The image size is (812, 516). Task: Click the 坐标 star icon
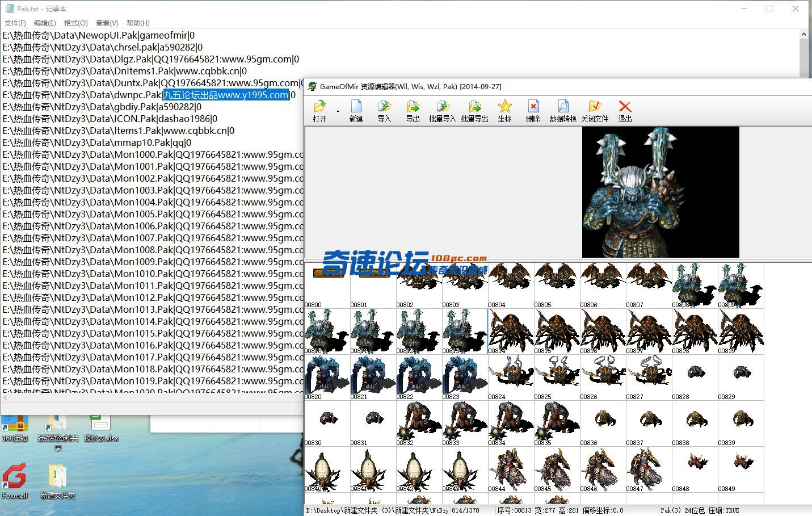(504, 111)
